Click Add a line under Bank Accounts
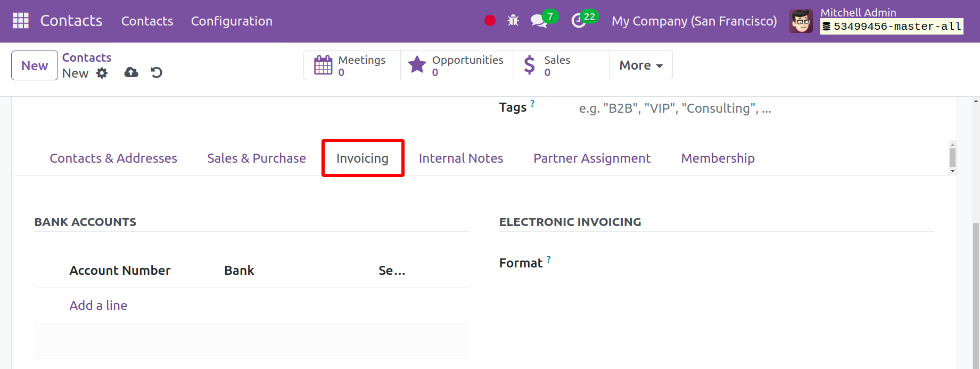Image resolution: width=980 pixels, height=369 pixels. [98, 306]
